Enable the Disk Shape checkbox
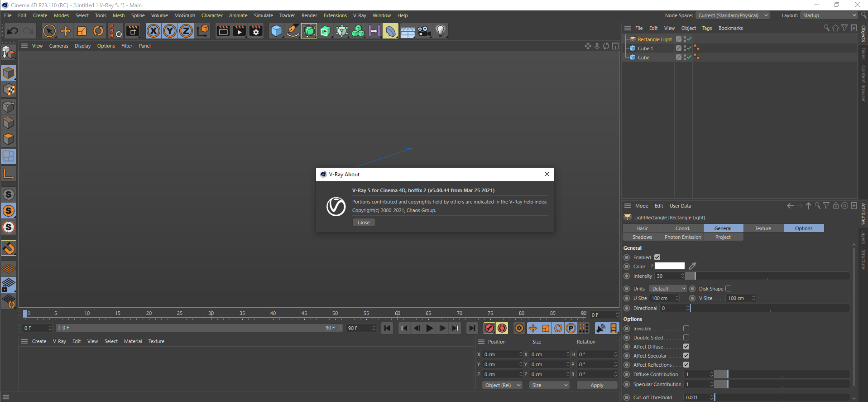Viewport: 868px width, 402px height. coord(728,289)
